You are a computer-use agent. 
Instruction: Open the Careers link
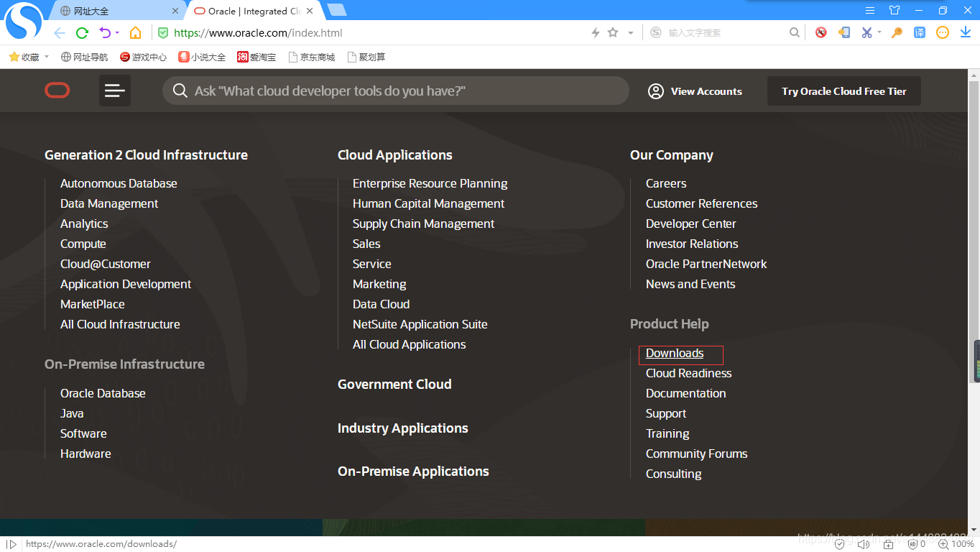pyautogui.click(x=666, y=183)
